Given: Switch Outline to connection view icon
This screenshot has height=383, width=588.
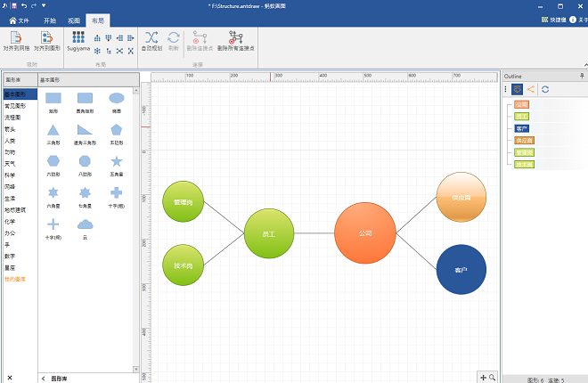Looking at the screenshot, I should [531, 89].
